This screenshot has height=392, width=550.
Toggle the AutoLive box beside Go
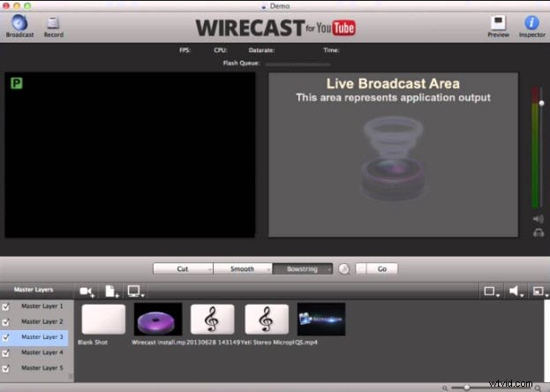point(361,268)
